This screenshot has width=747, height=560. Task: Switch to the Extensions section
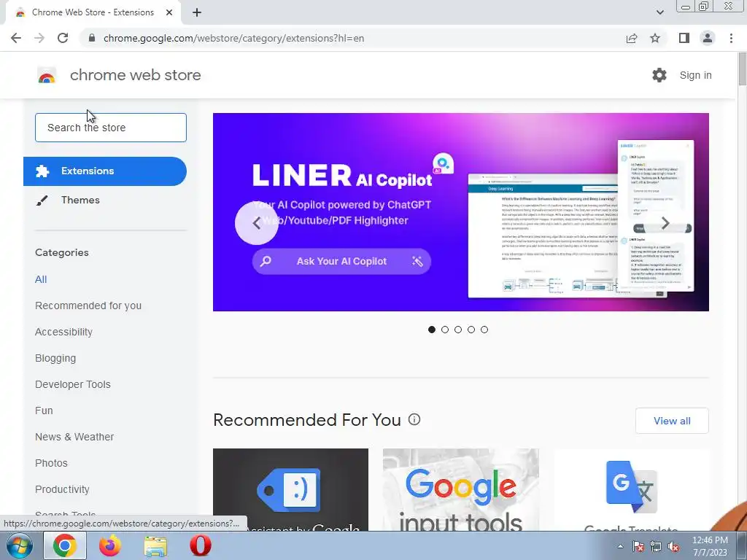105,171
